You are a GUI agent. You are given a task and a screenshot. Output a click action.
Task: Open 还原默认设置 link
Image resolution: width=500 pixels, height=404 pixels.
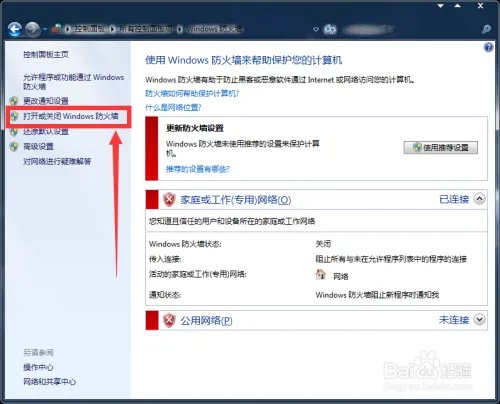click(46, 131)
